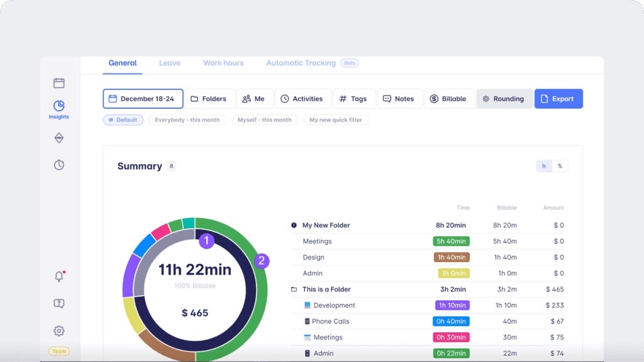Click the diamond-shaped sidebar icon
Viewport: 644px width, 362px height.
tap(58, 138)
